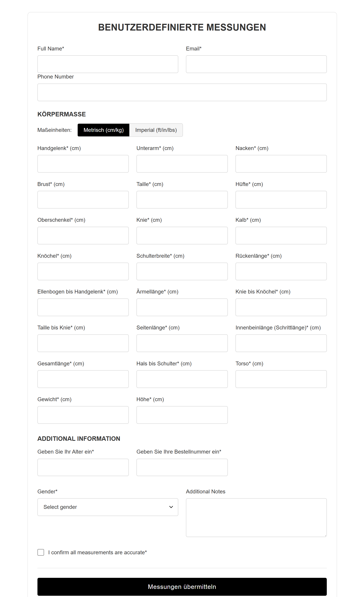Open the Select gender dropdown
The width and height of the screenshot is (364, 597).
[x=108, y=507]
